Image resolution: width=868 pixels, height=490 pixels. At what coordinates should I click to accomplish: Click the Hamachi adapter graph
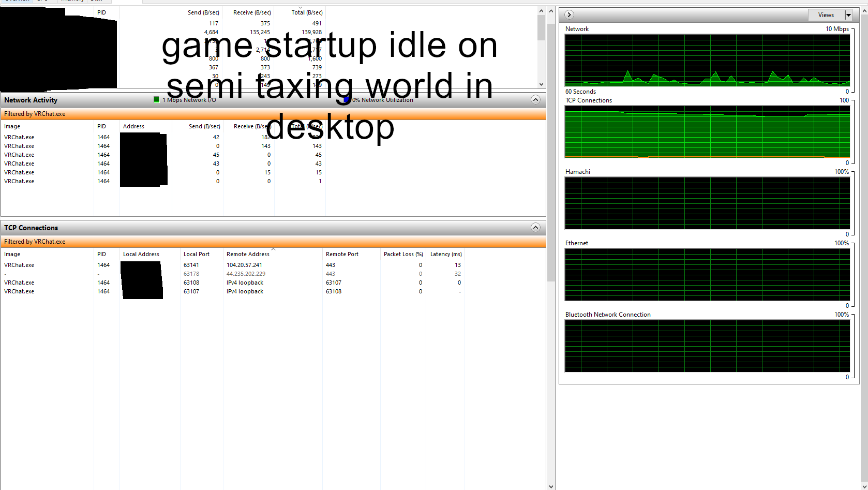point(707,203)
